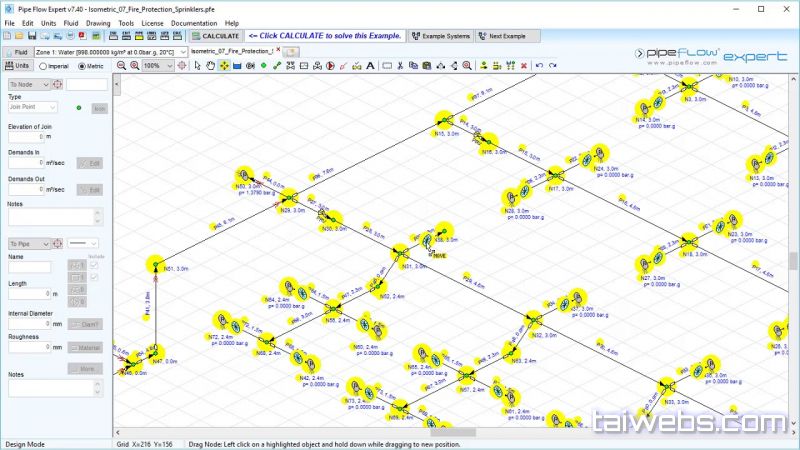Choose the add text 'A' tool
The width and height of the screenshot is (800, 450).
tap(370, 66)
